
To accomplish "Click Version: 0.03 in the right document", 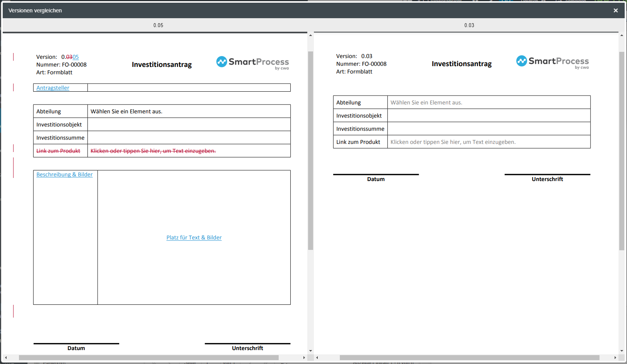I will tap(354, 56).
